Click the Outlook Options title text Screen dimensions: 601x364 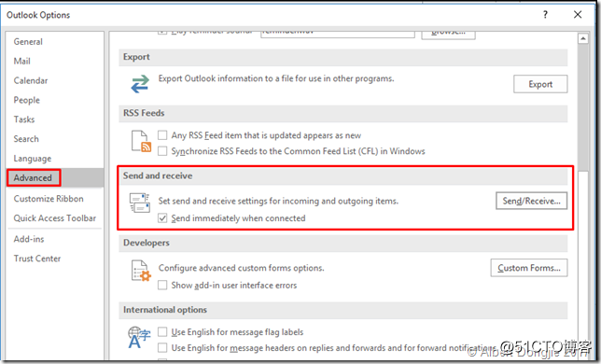coord(38,15)
